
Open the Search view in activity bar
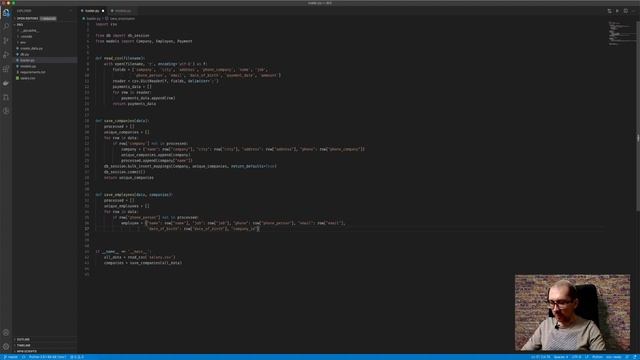click(x=6, y=26)
